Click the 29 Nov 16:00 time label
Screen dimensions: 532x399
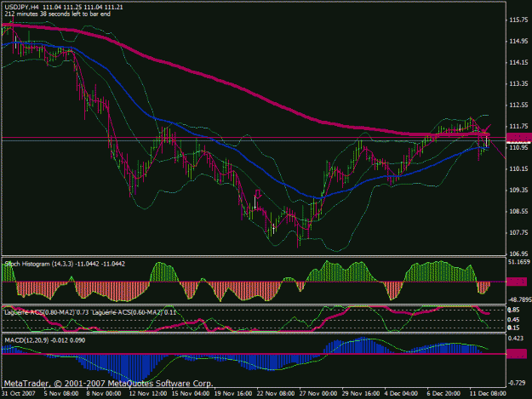[x=361, y=394]
